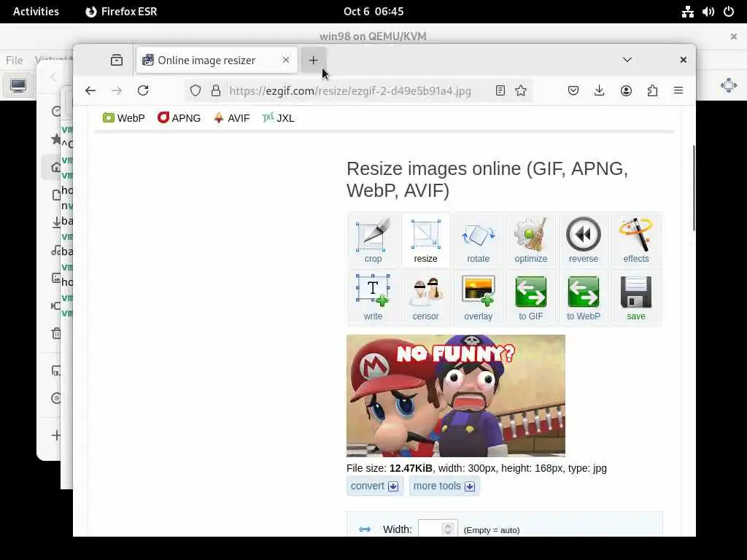Go back in Firefox
Viewport: 747px width, 560px height.
tap(90, 90)
